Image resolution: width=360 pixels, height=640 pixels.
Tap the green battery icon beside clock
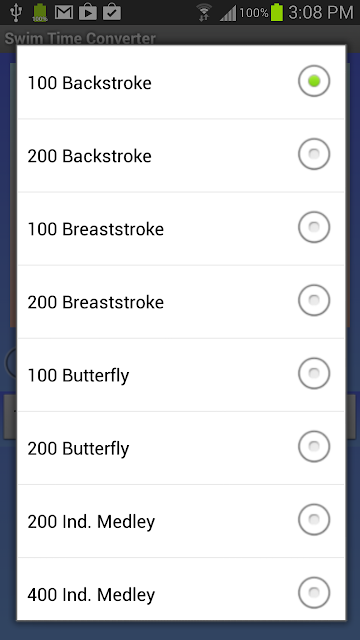click(x=277, y=12)
